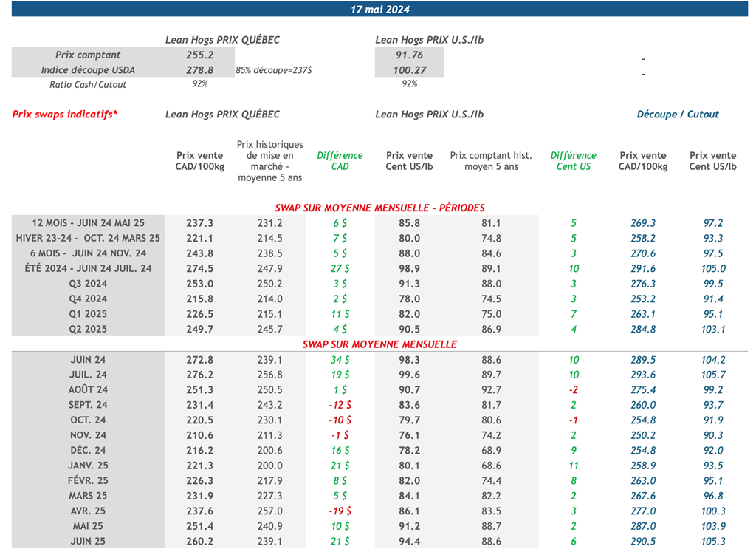
Task: Select the JANV. 25 month label
Action: (x=88, y=466)
